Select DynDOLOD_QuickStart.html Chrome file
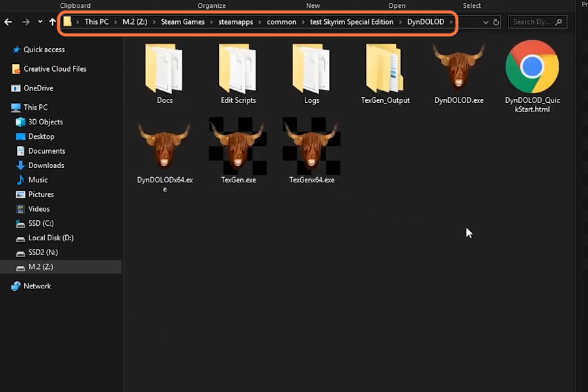The image size is (588, 392). (532, 77)
